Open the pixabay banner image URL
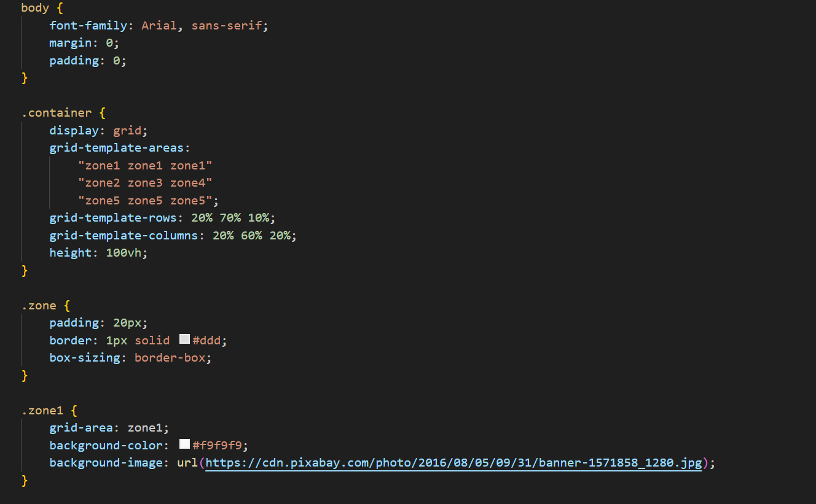 (x=453, y=462)
